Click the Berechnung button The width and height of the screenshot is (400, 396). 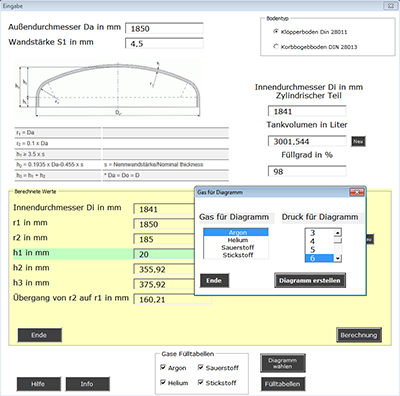359,335
